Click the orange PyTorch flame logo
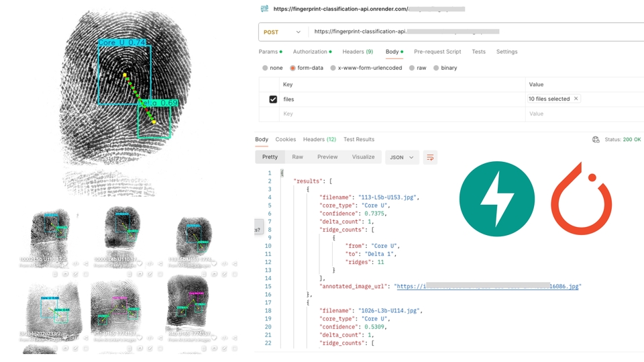Screen dimensions: 644x362 582,198
